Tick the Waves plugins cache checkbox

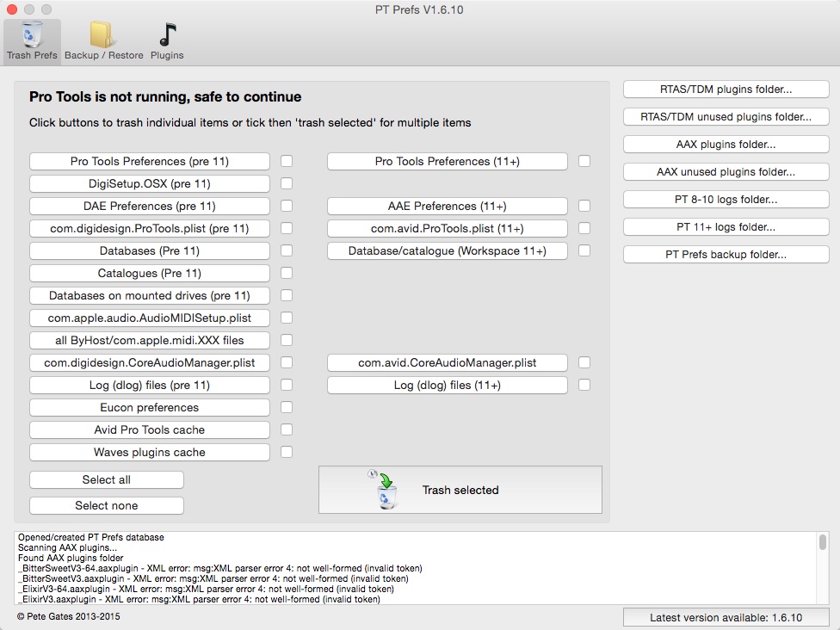point(287,452)
